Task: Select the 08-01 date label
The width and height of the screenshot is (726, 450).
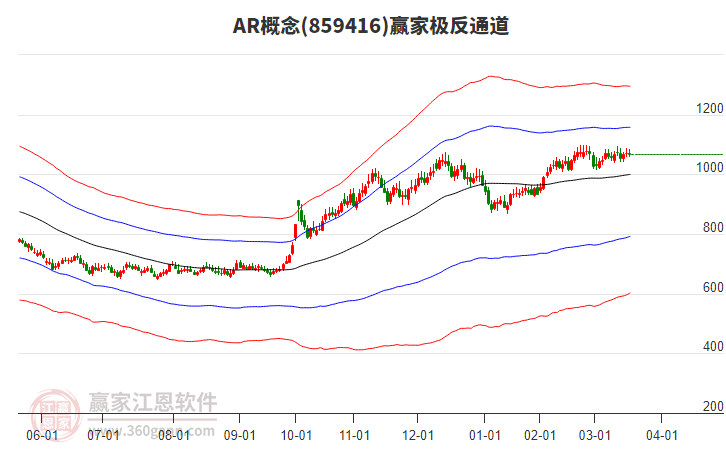Action: (174, 436)
